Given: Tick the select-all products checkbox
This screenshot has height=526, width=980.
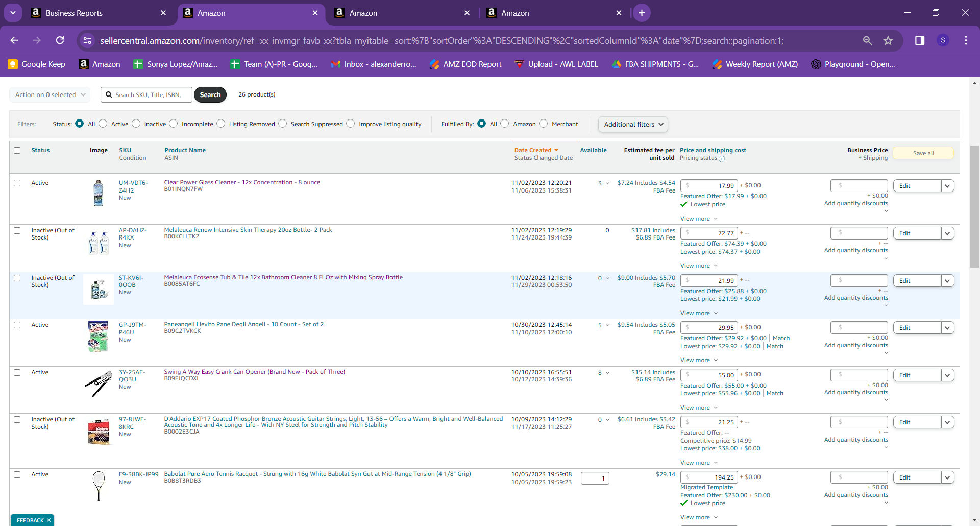Looking at the screenshot, I should (x=17, y=150).
